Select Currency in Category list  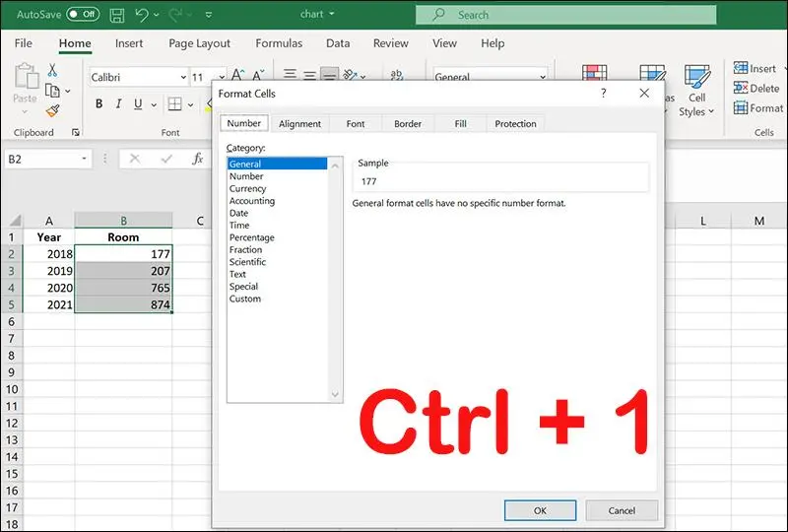(x=247, y=188)
